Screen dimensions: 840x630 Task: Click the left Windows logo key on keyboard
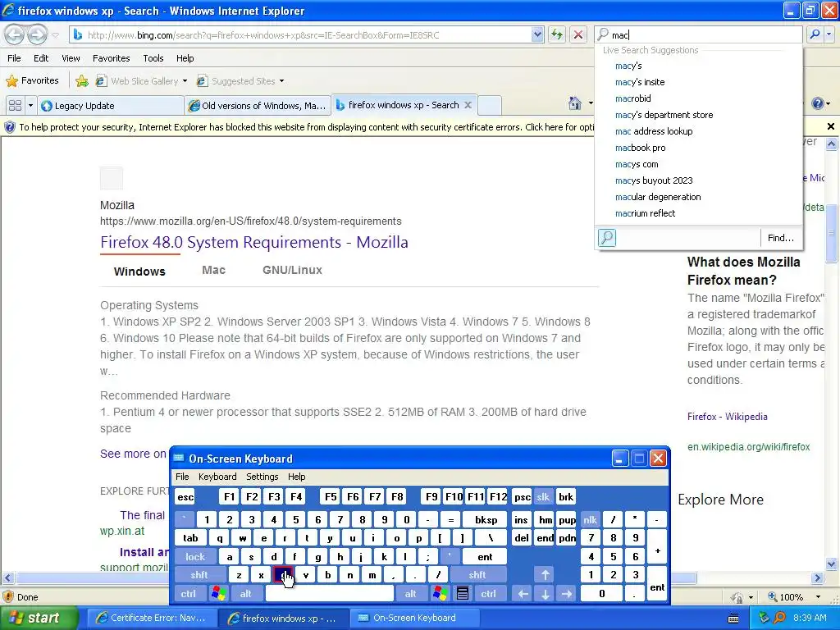coord(218,594)
